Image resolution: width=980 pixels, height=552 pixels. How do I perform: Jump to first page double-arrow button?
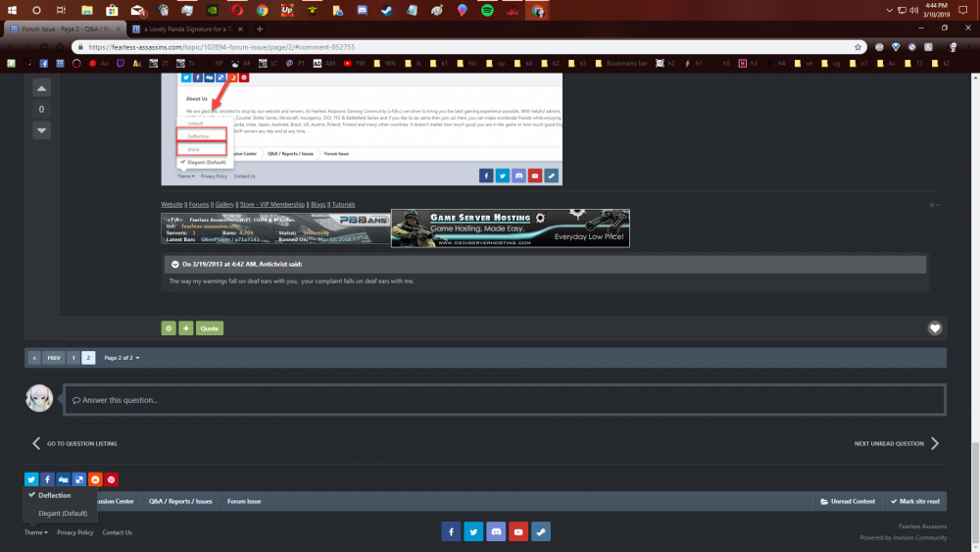34,358
